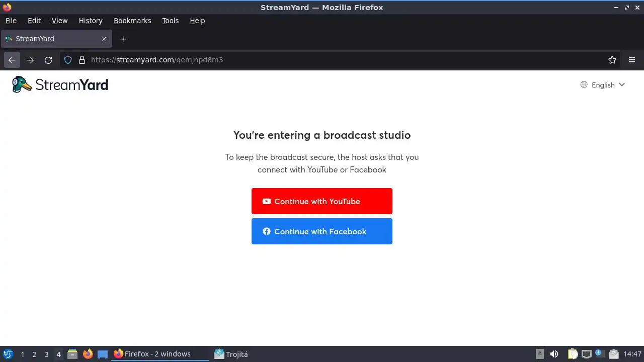Close the StreamYard tab

[x=104, y=39]
